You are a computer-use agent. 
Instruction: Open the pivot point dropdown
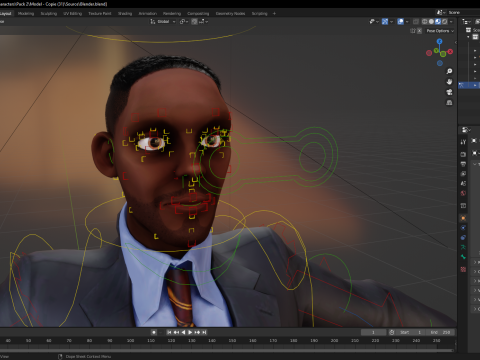pyautogui.click(x=184, y=21)
